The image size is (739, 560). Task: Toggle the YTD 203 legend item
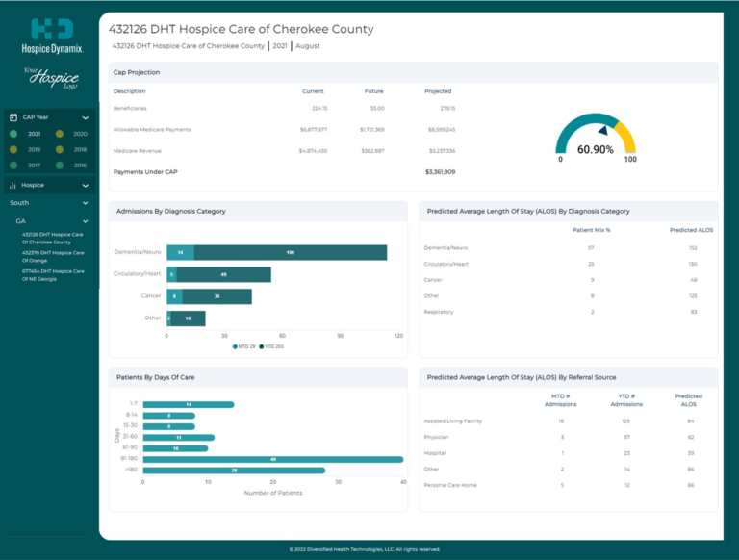click(271, 346)
